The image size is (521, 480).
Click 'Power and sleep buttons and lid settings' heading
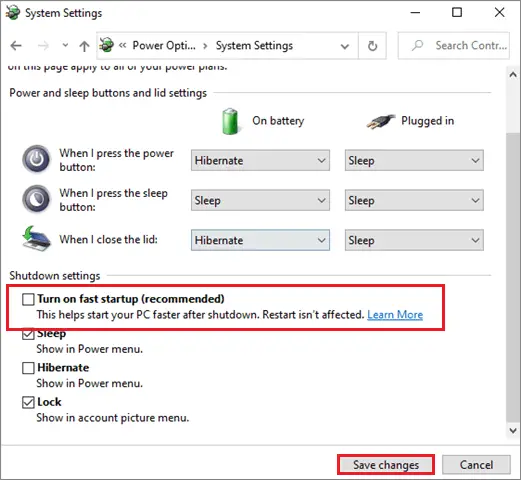(108, 93)
